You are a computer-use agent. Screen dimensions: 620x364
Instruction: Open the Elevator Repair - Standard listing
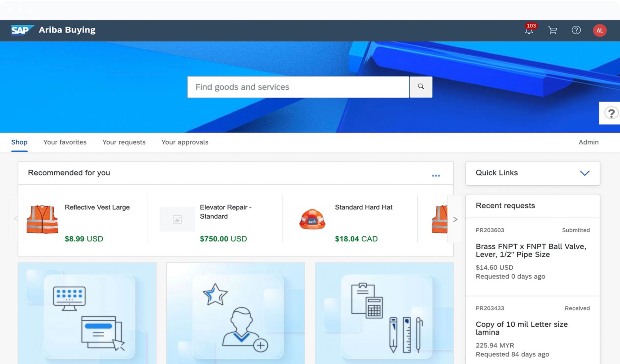[x=226, y=212]
